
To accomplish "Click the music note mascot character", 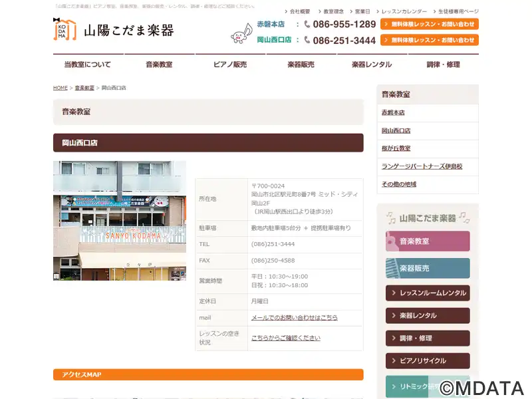I will click(x=241, y=33).
